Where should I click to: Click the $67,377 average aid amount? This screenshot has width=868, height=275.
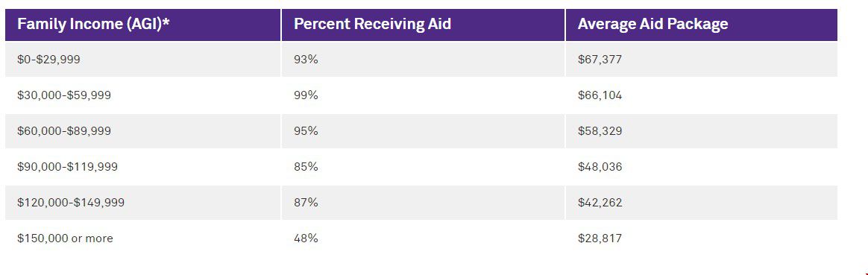[600, 59]
